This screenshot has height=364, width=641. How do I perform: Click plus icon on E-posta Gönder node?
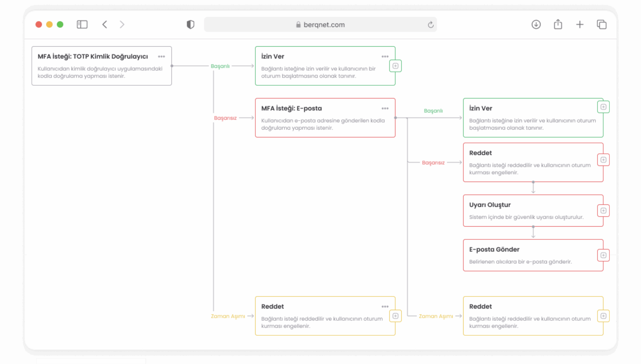(603, 255)
